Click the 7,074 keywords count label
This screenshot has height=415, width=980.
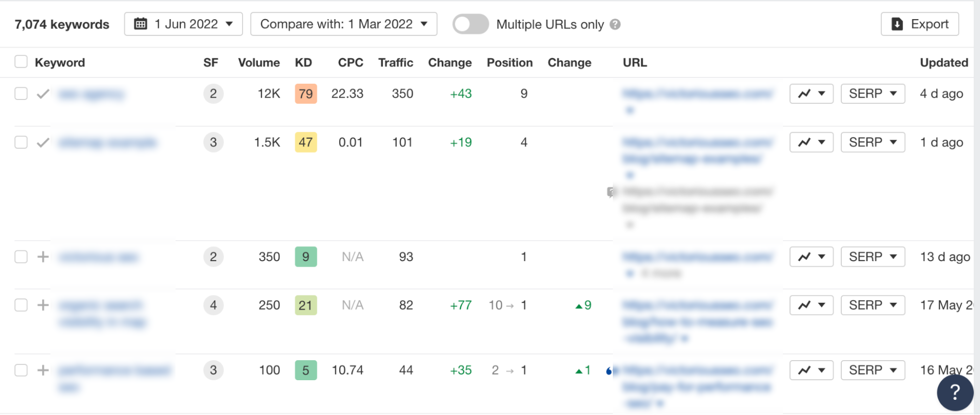(x=62, y=24)
